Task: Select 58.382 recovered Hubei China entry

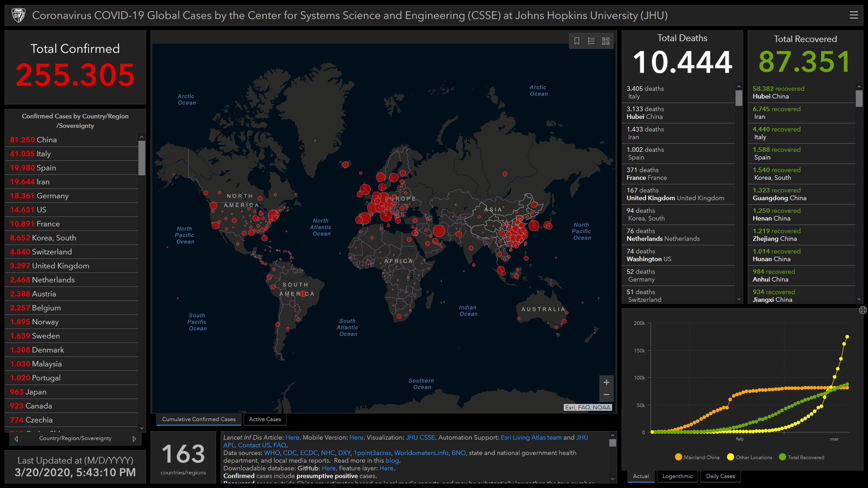Action: click(802, 93)
